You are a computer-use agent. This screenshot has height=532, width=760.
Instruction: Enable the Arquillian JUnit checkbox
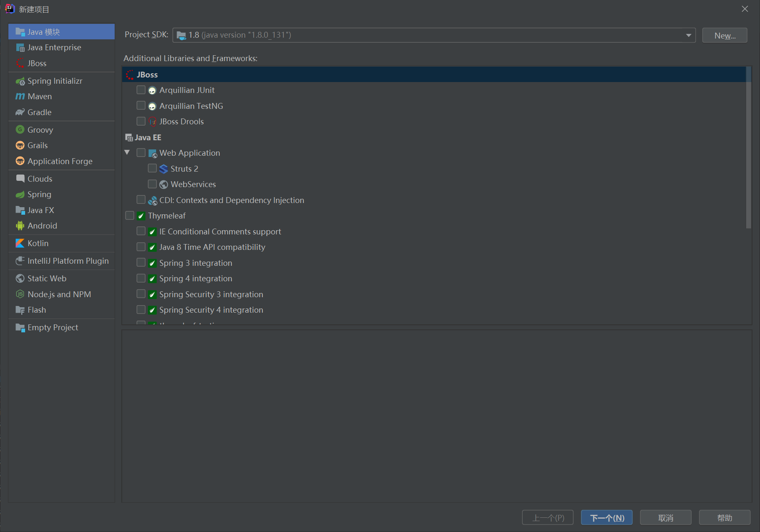click(x=141, y=90)
